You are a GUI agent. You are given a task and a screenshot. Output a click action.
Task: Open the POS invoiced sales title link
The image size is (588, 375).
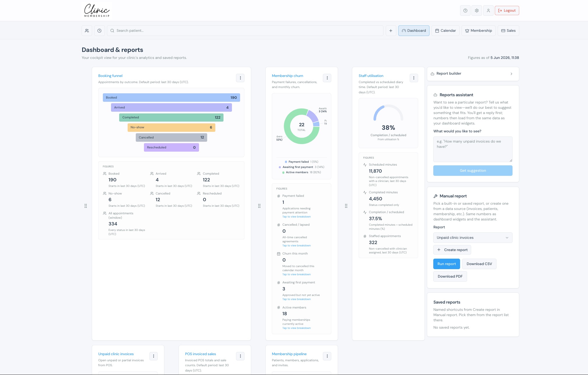pyautogui.click(x=200, y=354)
